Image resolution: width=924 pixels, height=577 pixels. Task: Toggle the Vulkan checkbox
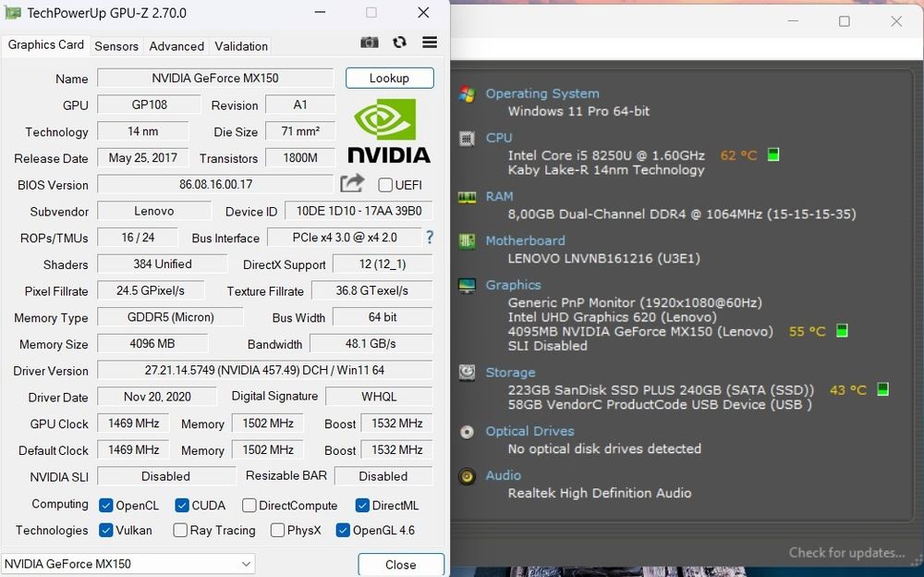[106, 531]
